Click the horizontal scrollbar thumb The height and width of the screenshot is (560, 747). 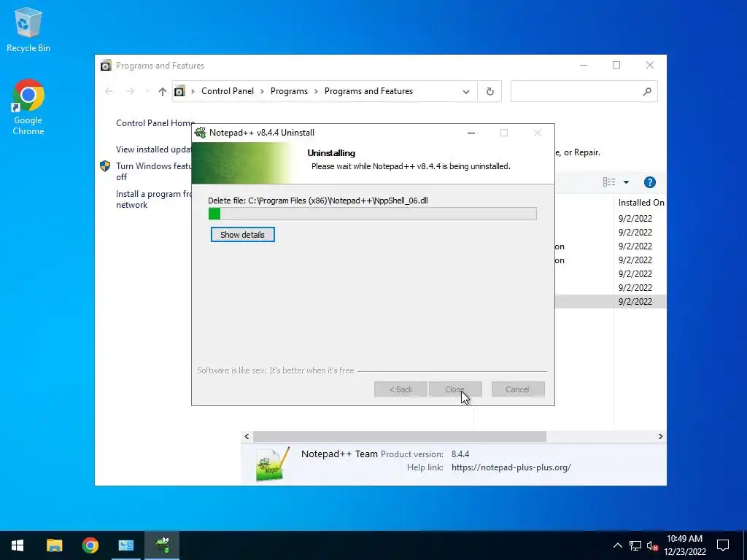pos(400,436)
